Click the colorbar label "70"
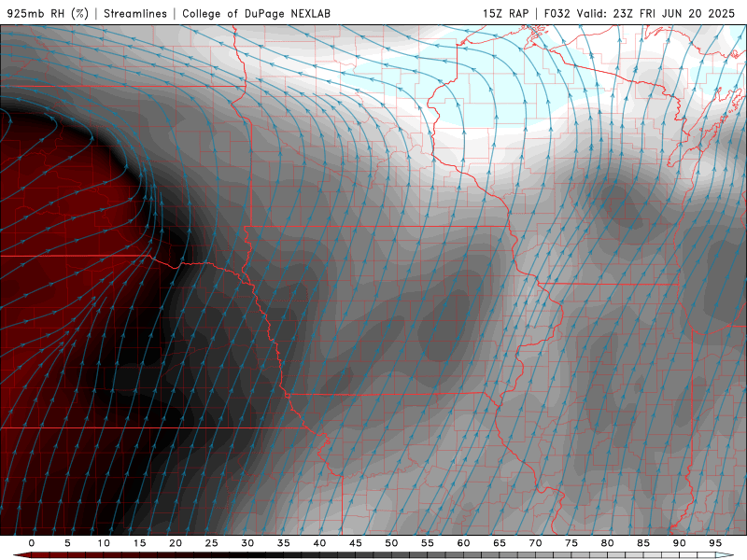Image resolution: width=747 pixels, height=560 pixels. coord(535,543)
